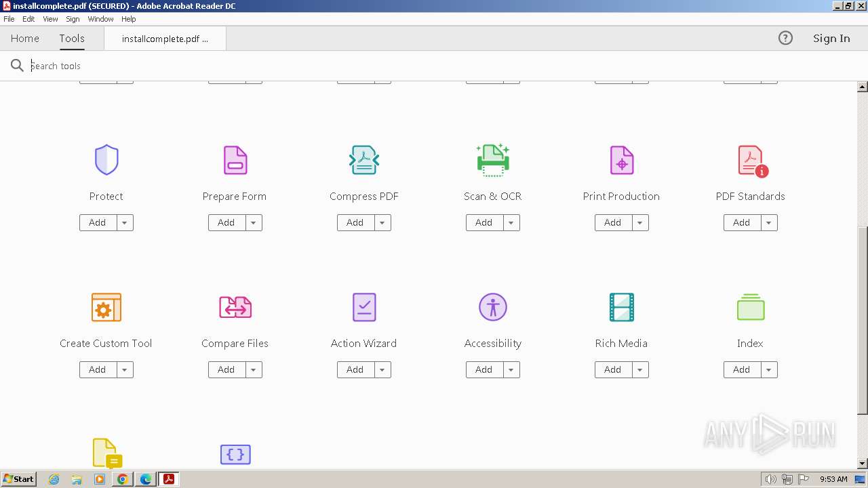The height and width of the screenshot is (488, 868).
Task: Open the Print Production tool icon
Action: (x=621, y=160)
